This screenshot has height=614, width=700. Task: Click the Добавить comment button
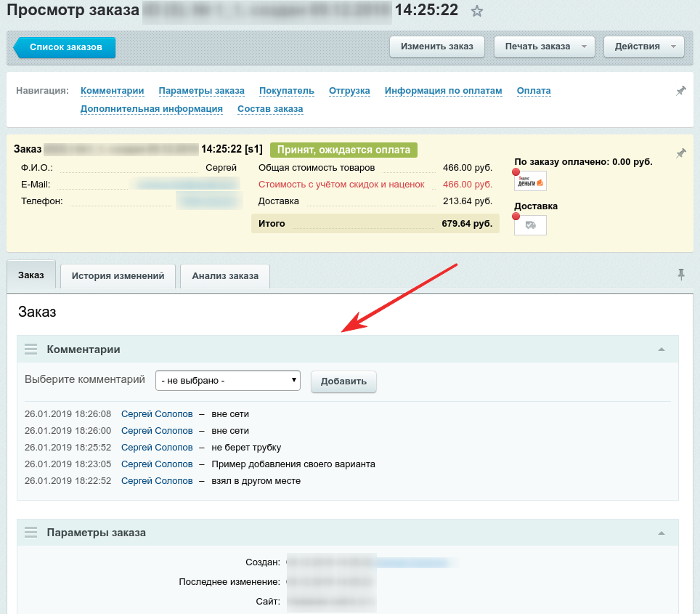click(x=343, y=381)
